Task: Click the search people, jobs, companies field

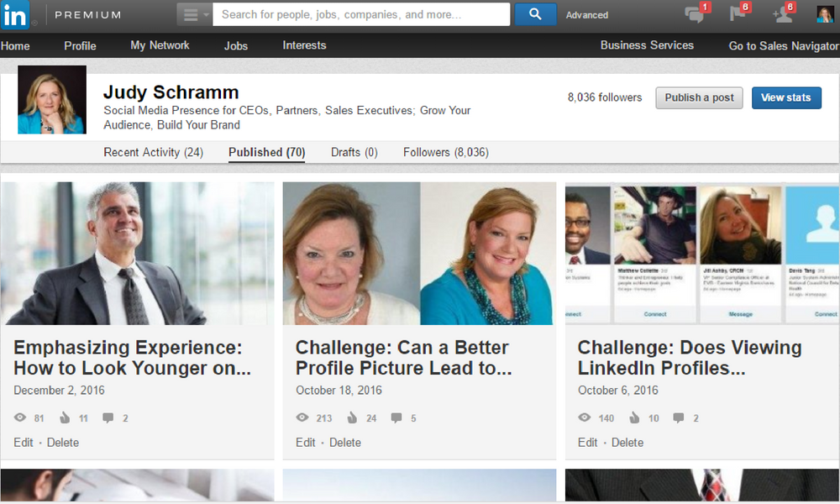Action: click(361, 14)
